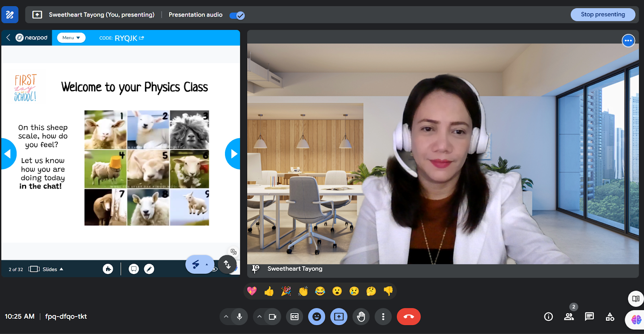644x334 pixels.
Task: Open the three-dot options on video tile
Action: point(628,41)
